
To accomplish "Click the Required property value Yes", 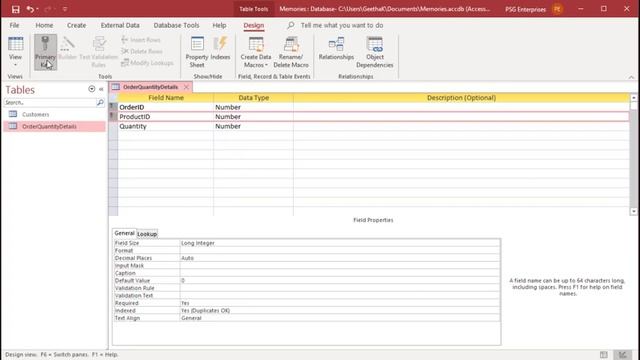I will (x=340, y=303).
